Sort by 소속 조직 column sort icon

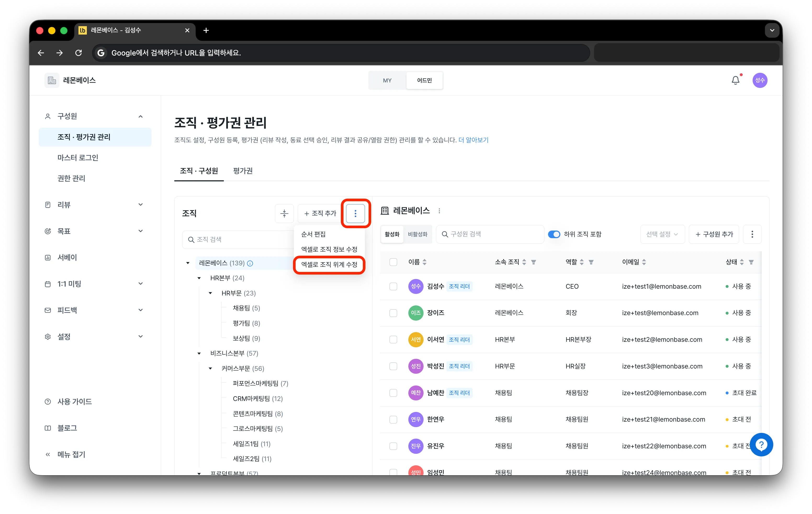(x=524, y=262)
